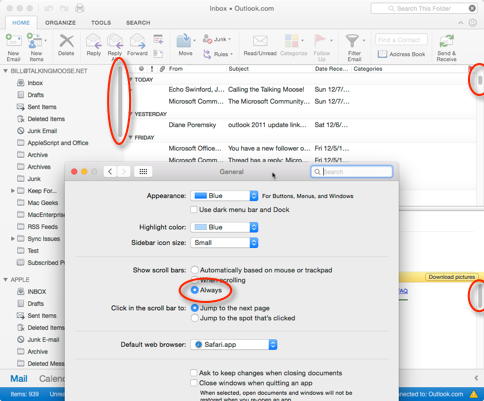
Task: Sort messages by the Categories column
Action: (368, 69)
